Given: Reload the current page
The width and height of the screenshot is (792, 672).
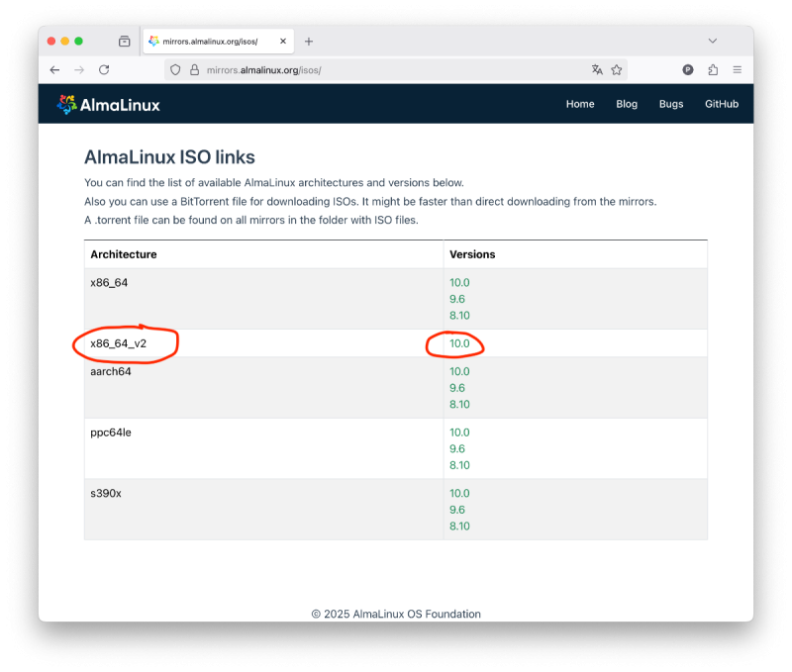Looking at the screenshot, I should pyautogui.click(x=104, y=70).
